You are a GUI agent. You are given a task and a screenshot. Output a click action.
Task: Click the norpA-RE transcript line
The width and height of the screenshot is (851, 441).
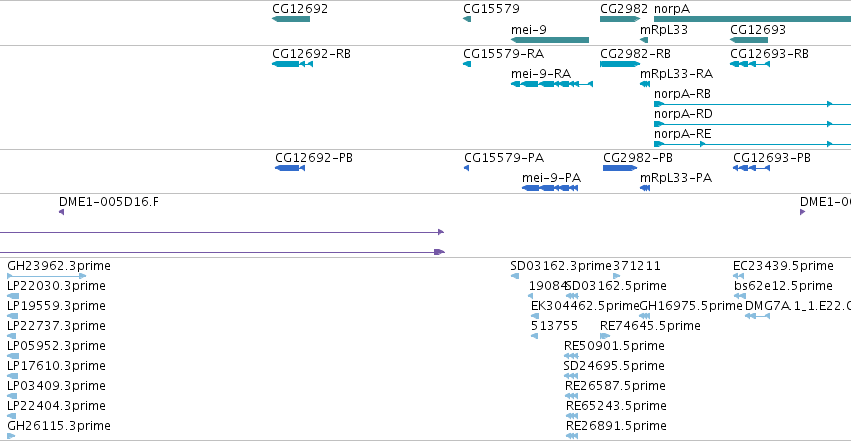(752, 144)
